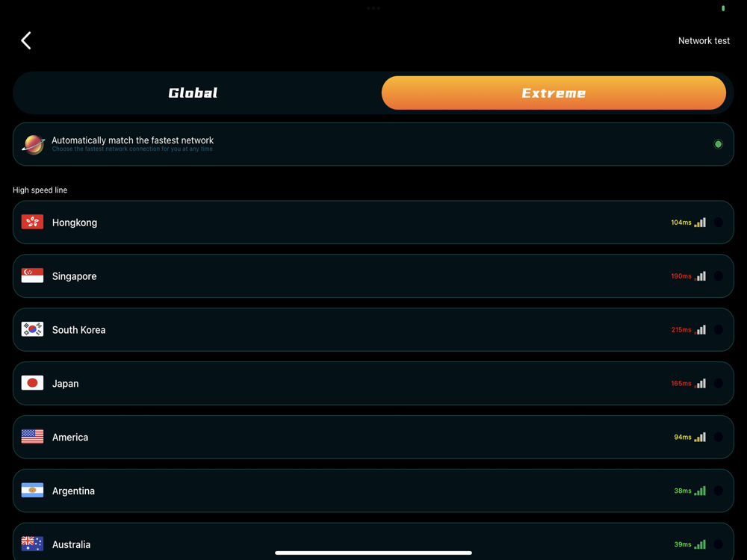Click the South Korea flag icon
Viewport: 747px width, 560px height.
32,329
